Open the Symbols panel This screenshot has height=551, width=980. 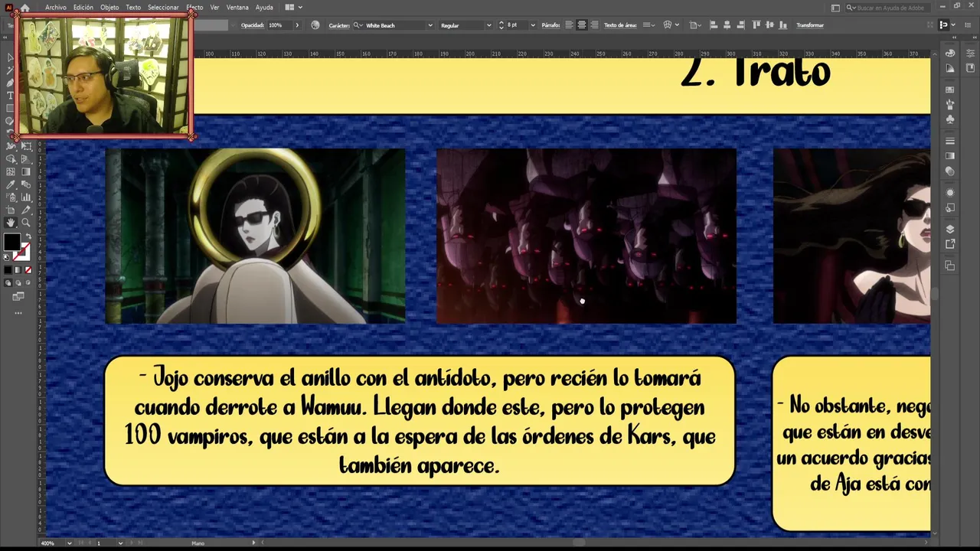950,118
